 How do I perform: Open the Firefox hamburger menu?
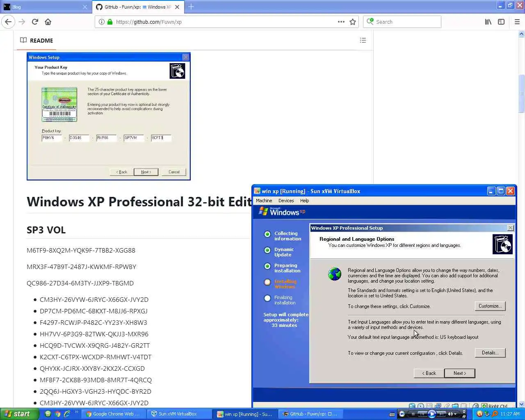click(517, 22)
